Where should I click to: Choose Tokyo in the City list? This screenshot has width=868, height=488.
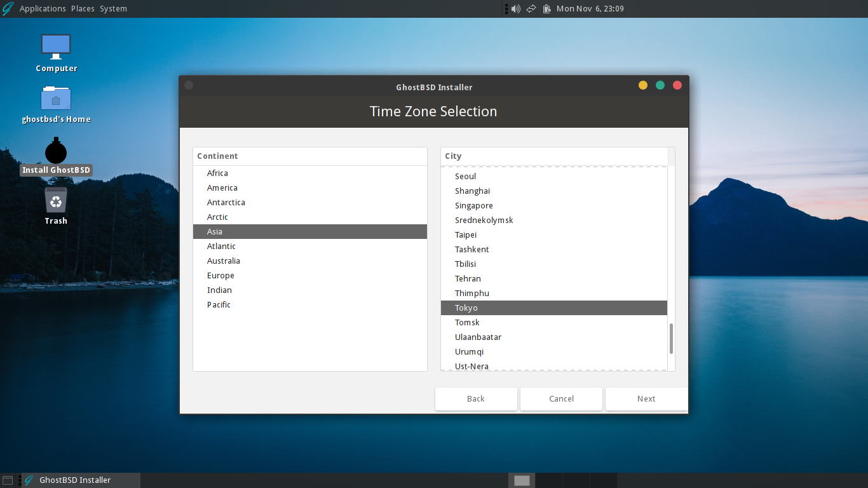click(x=554, y=308)
